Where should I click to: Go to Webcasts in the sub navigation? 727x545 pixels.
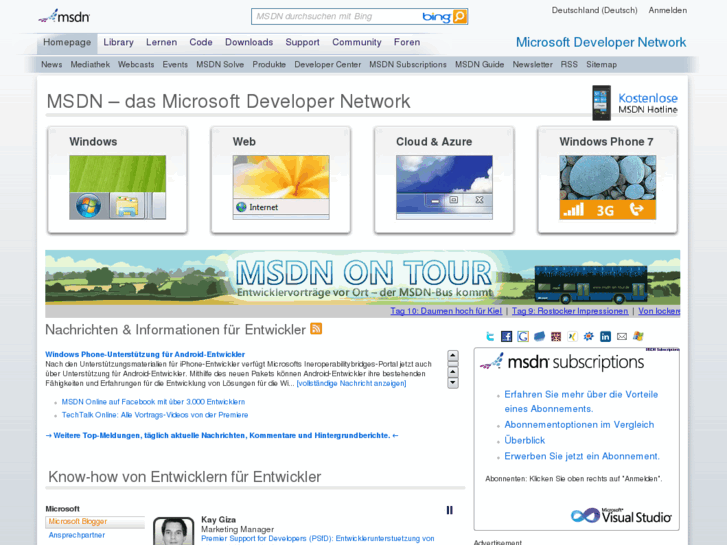coord(136,64)
